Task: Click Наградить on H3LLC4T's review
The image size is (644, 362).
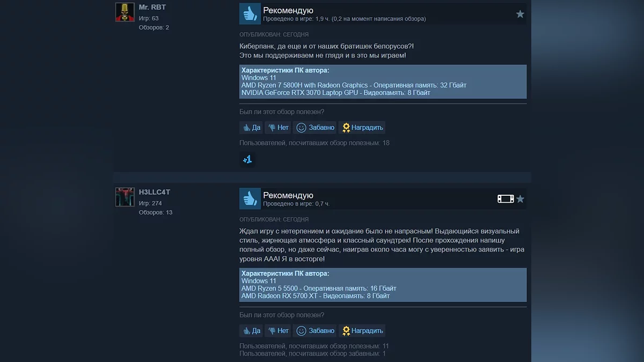Action: (x=362, y=331)
